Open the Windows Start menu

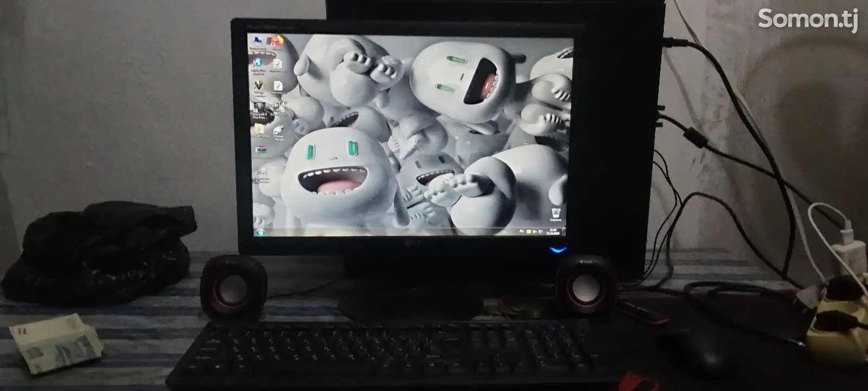(x=260, y=232)
